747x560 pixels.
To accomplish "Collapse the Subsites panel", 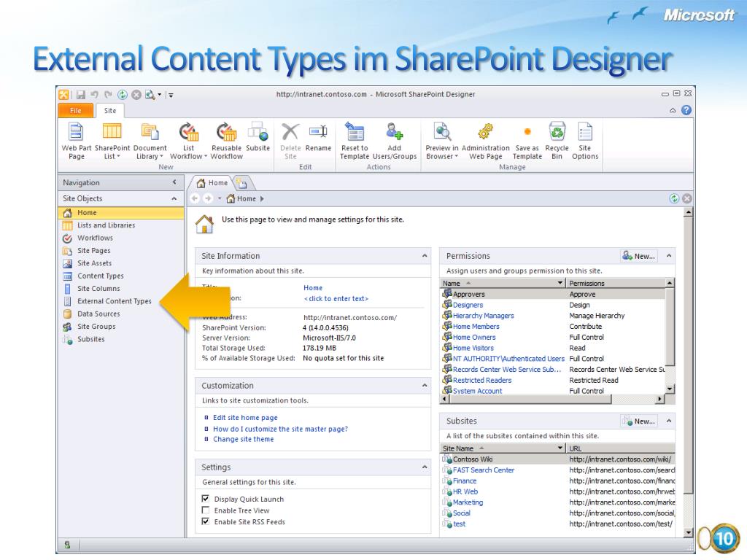I will pos(669,421).
